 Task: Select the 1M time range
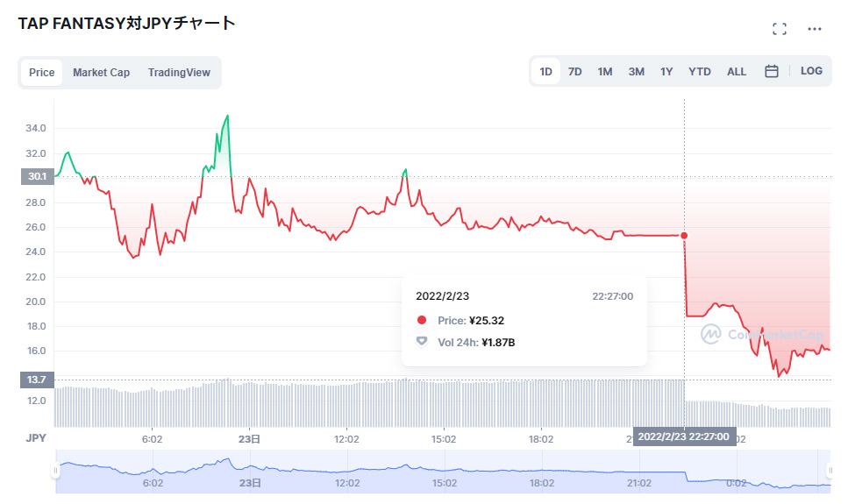604,71
